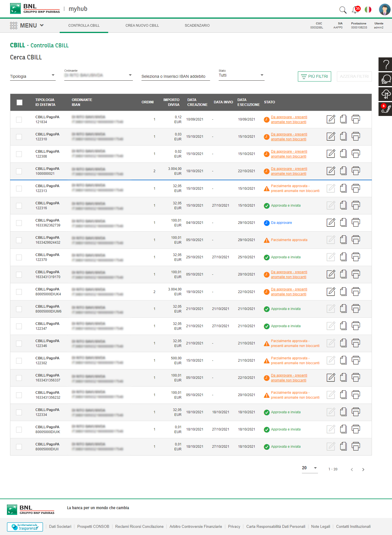Edit distinta 121834 using pencil icon
Image resolution: width=392 pixels, height=535 pixels.
click(x=331, y=119)
